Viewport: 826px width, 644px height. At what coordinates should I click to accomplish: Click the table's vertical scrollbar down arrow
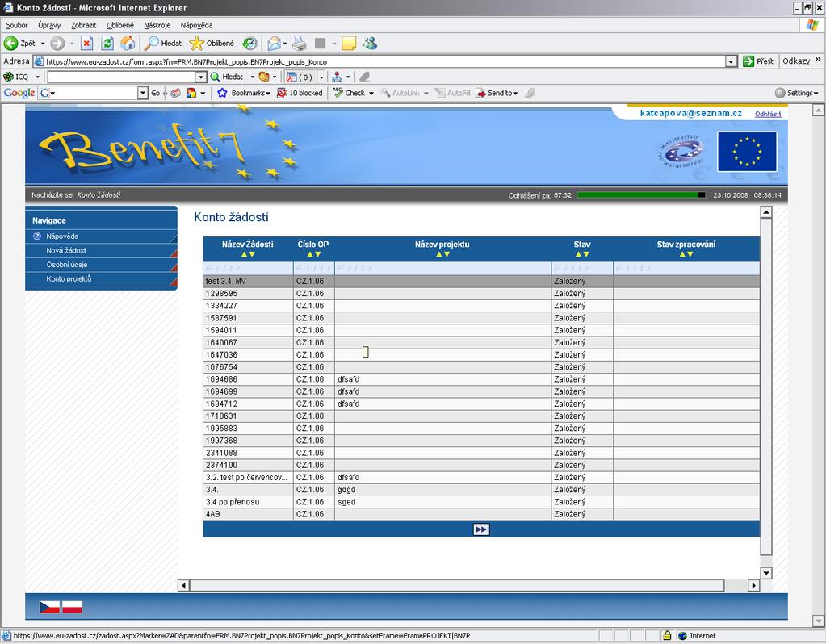(766, 573)
